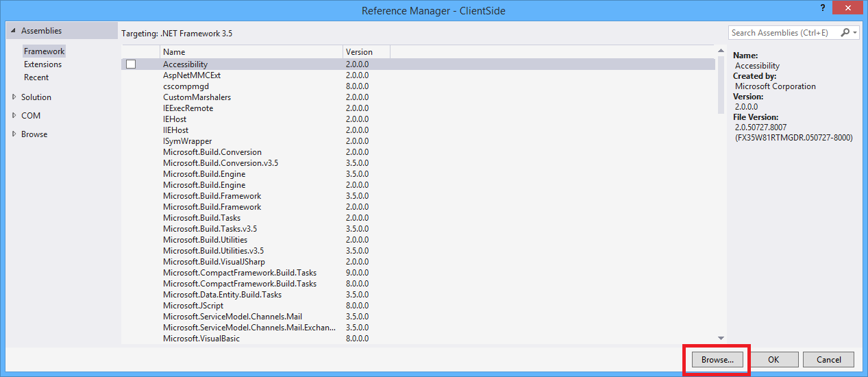Confirm with the OK button
868x377 pixels.
tap(773, 359)
